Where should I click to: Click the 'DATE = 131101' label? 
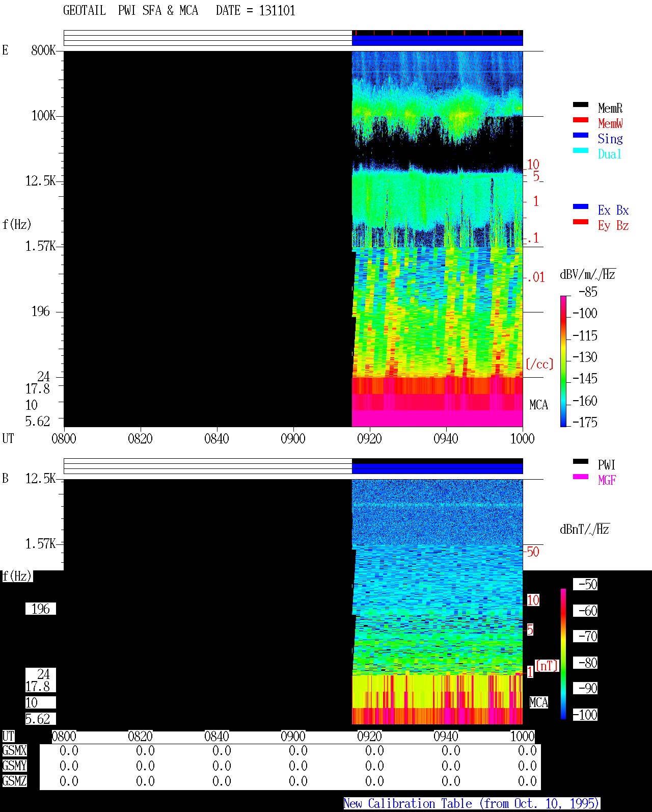[256, 11]
